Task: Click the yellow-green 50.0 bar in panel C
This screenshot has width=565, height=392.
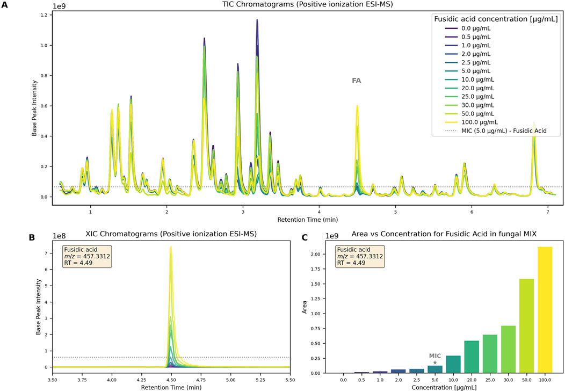Action: click(x=526, y=326)
